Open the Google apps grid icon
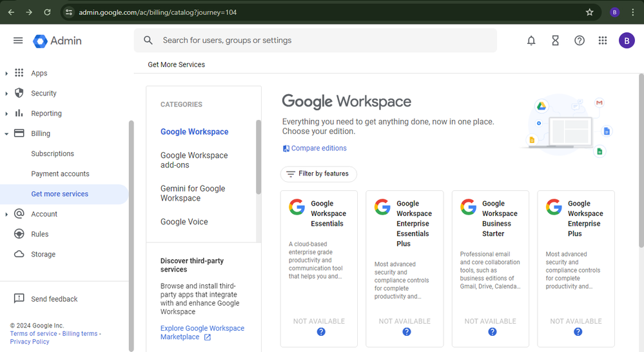 coord(603,40)
